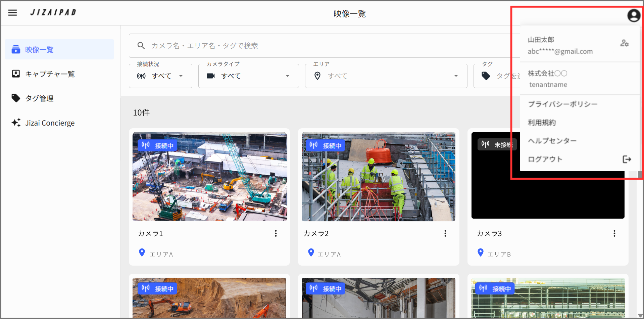Click the 10件 result count
This screenshot has height=319, width=644.
[141, 112]
